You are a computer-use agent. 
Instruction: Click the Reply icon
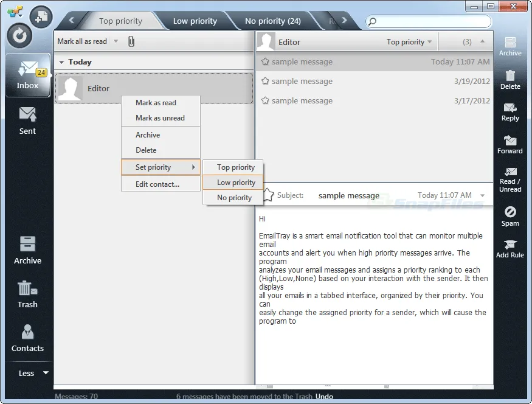[x=510, y=108]
